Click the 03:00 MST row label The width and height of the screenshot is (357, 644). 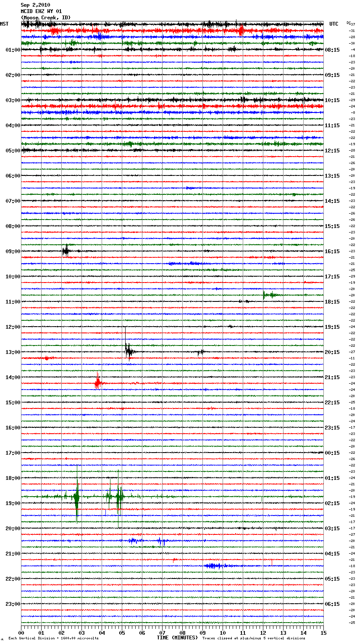pyautogui.click(x=13, y=100)
